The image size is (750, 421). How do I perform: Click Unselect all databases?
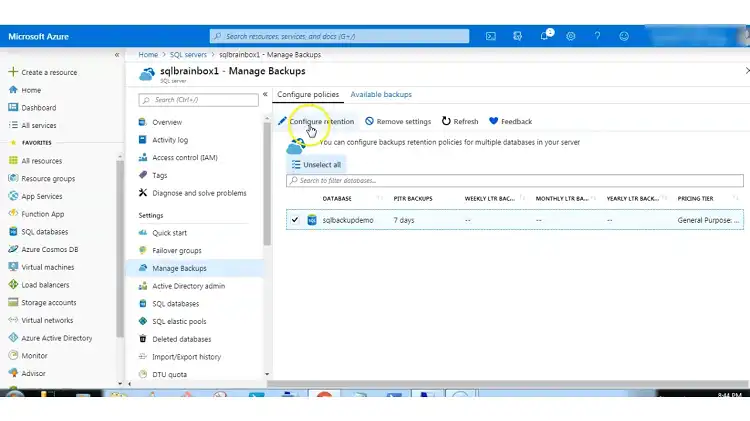click(x=316, y=164)
